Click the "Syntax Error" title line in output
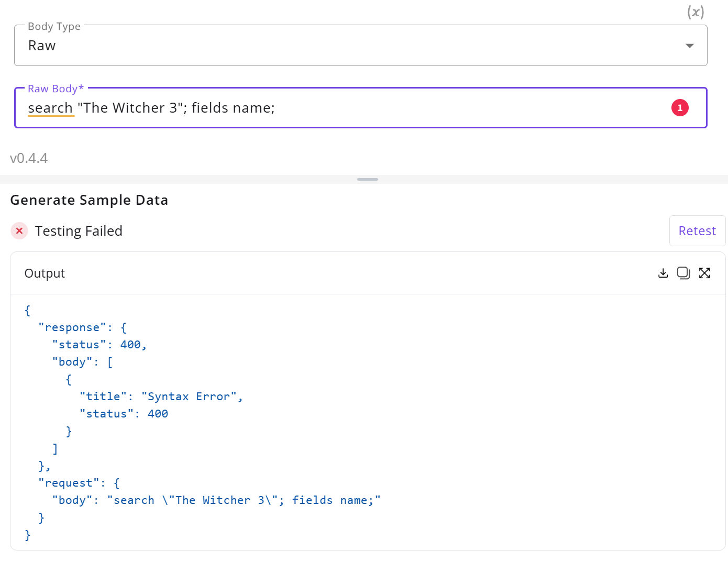The height and width of the screenshot is (572, 728). 161,397
